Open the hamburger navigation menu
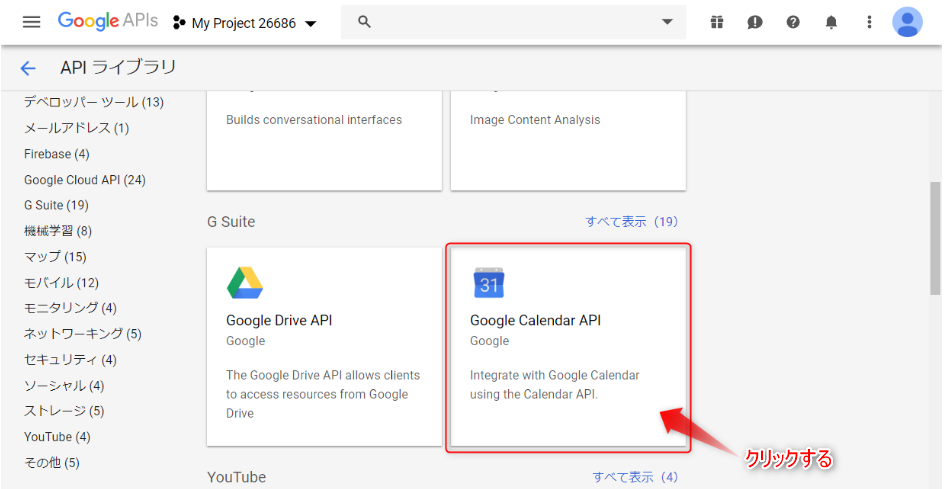This screenshot has height=489, width=944. pos(31,22)
